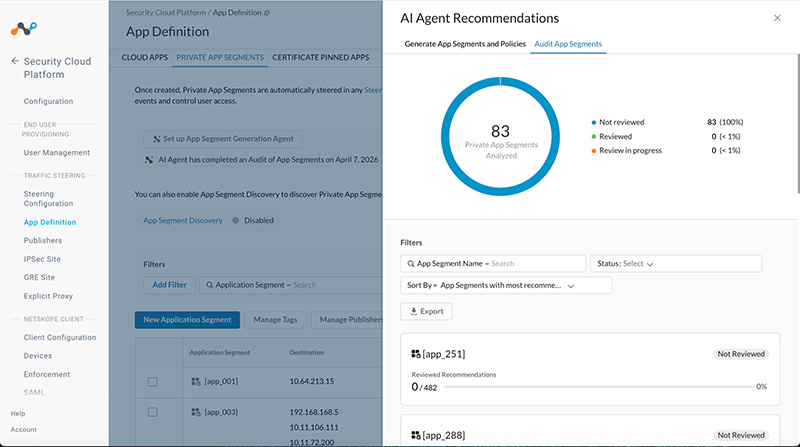Image resolution: width=800 pixels, height=447 pixels.
Task: Open Explicit Proxy in the sidebar
Action: point(48,296)
